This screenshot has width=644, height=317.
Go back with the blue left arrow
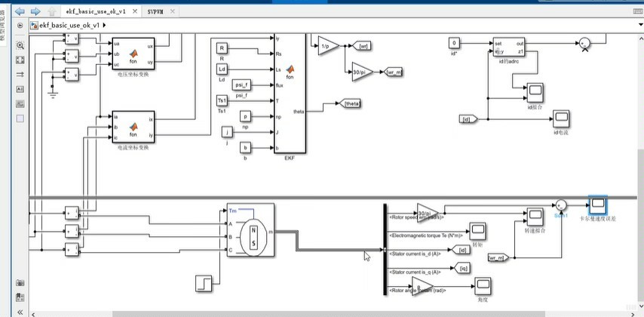(19, 11)
